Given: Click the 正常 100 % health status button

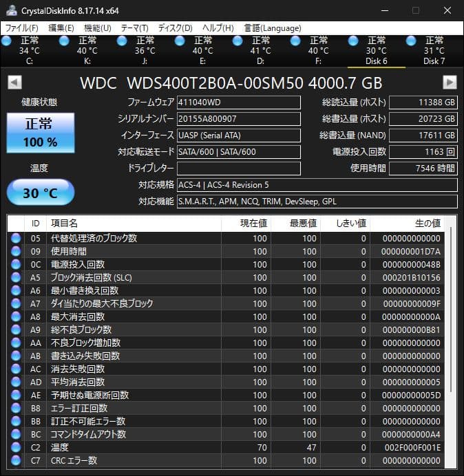Looking at the screenshot, I should 41,133.
